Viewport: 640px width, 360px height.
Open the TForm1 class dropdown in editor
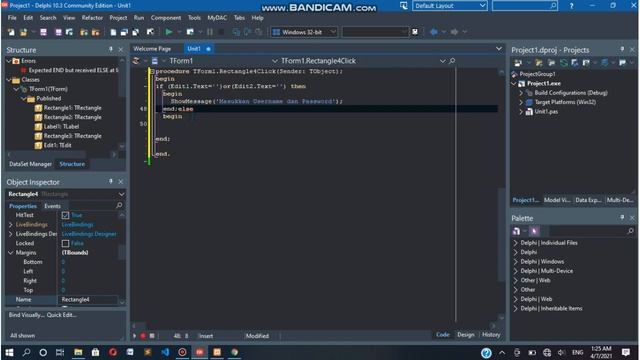click(x=275, y=61)
